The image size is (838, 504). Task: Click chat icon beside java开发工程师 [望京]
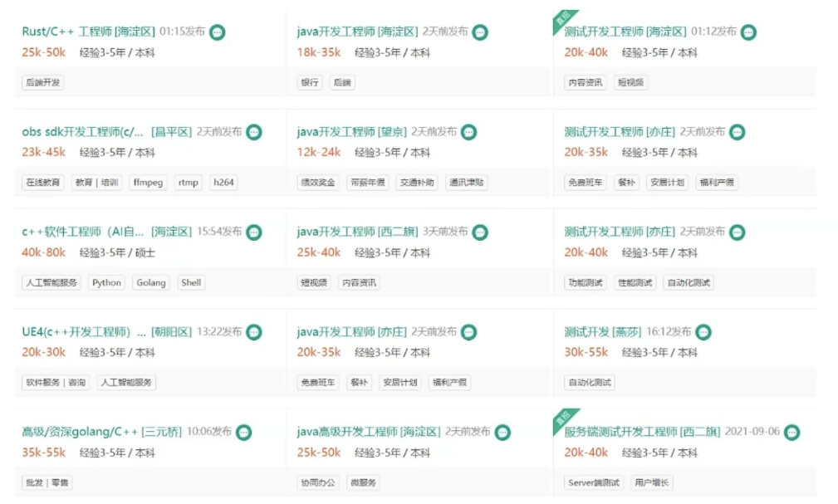point(468,132)
